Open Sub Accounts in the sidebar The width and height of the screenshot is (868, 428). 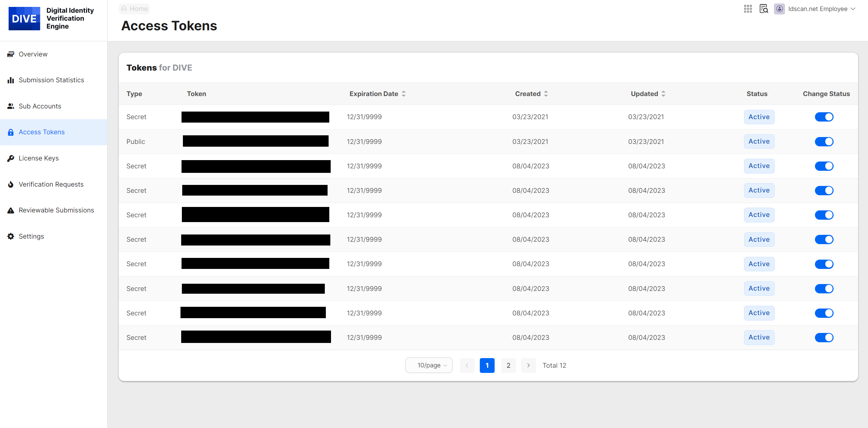[x=40, y=106]
